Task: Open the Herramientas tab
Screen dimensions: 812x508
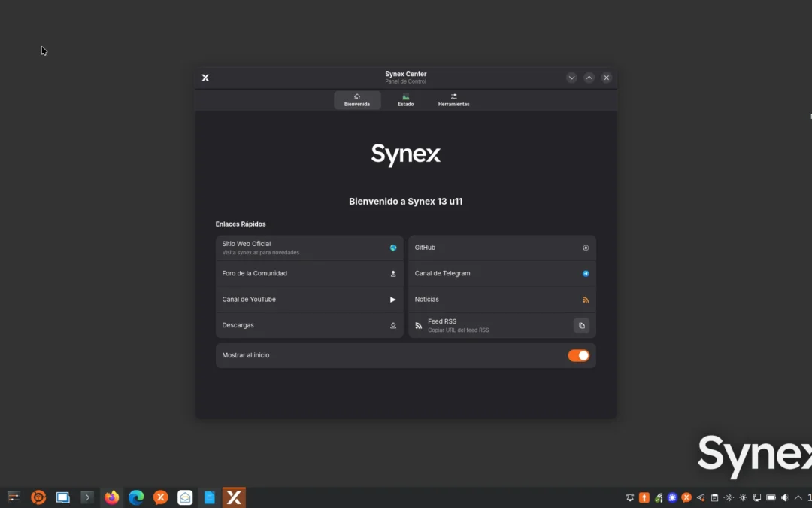Action: (x=453, y=100)
